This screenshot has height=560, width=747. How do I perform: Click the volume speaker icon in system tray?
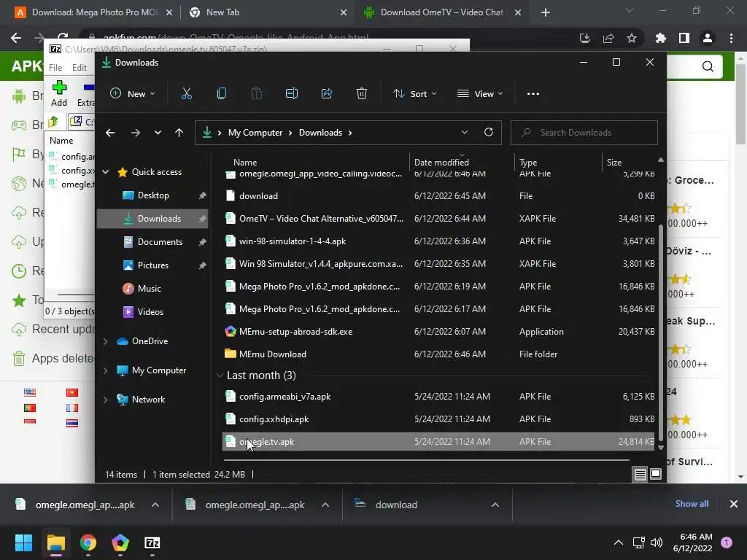pyautogui.click(x=657, y=542)
